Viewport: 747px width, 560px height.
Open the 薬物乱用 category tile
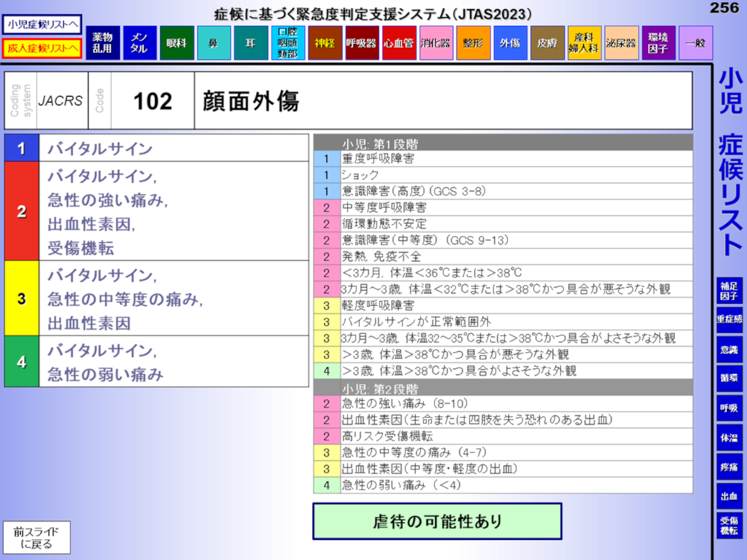(103, 43)
